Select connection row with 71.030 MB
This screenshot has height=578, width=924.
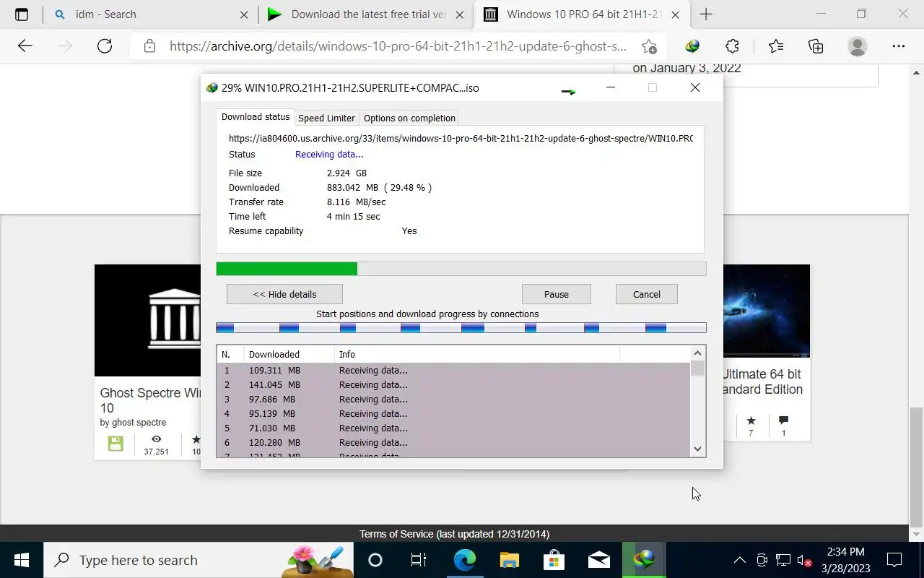453,428
